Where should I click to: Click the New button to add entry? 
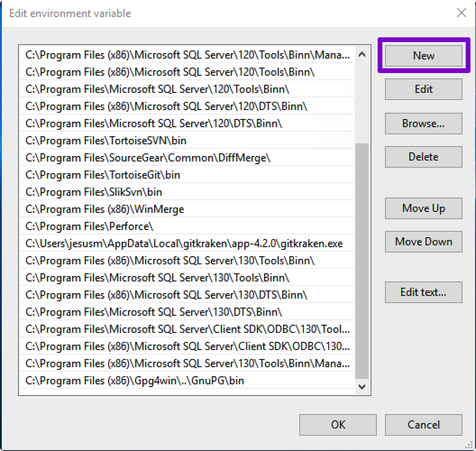pyautogui.click(x=423, y=56)
